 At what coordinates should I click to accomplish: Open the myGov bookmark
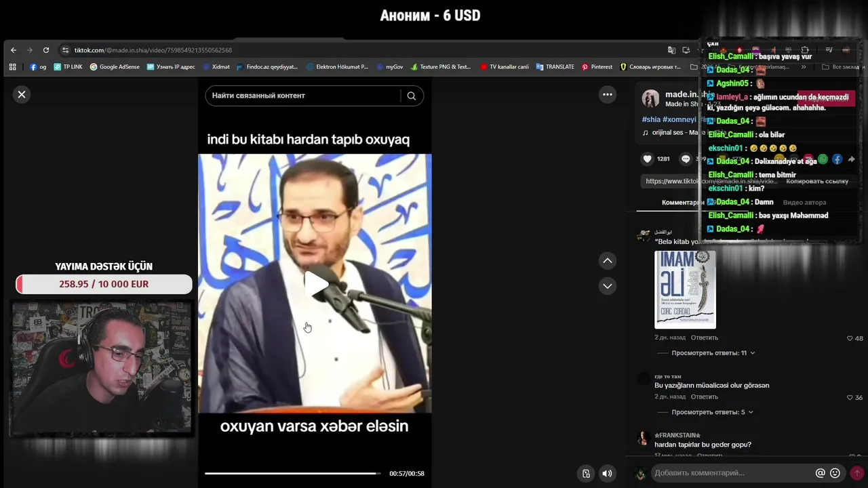click(390, 67)
